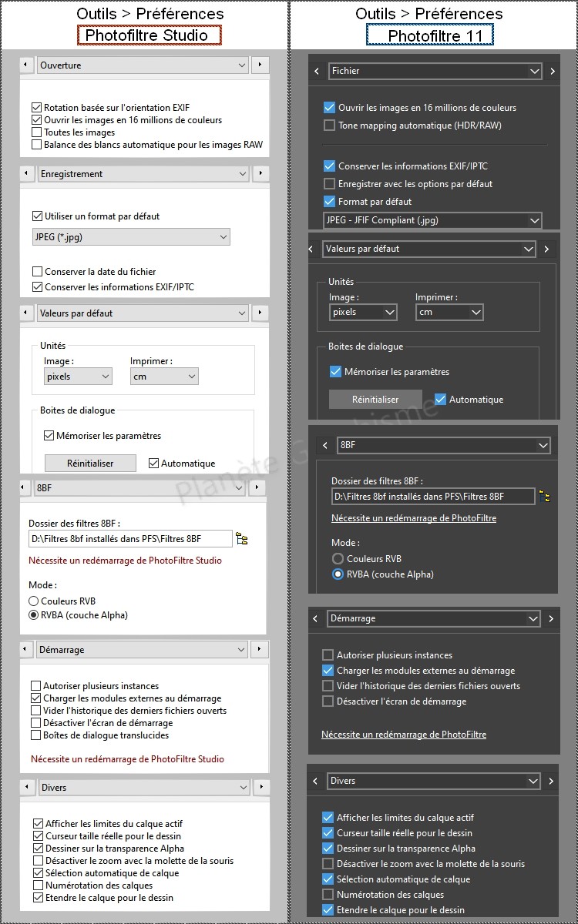Open Photofiltre 11 8BF section dropdown

pos(444,445)
